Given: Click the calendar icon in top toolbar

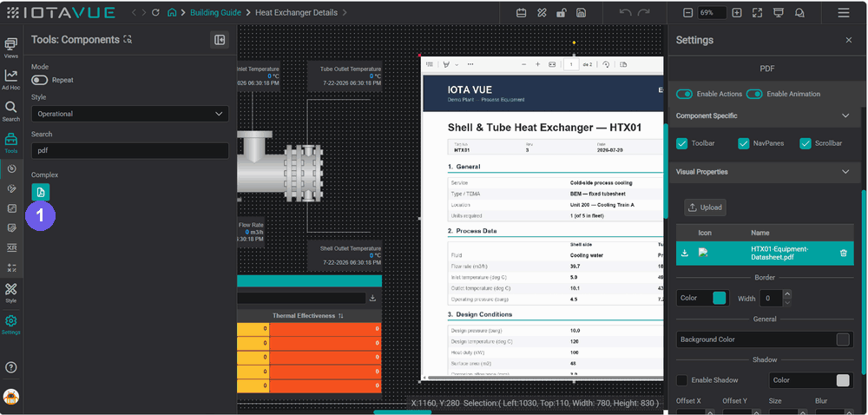Looking at the screenshot, I should [x=521, y=13].
